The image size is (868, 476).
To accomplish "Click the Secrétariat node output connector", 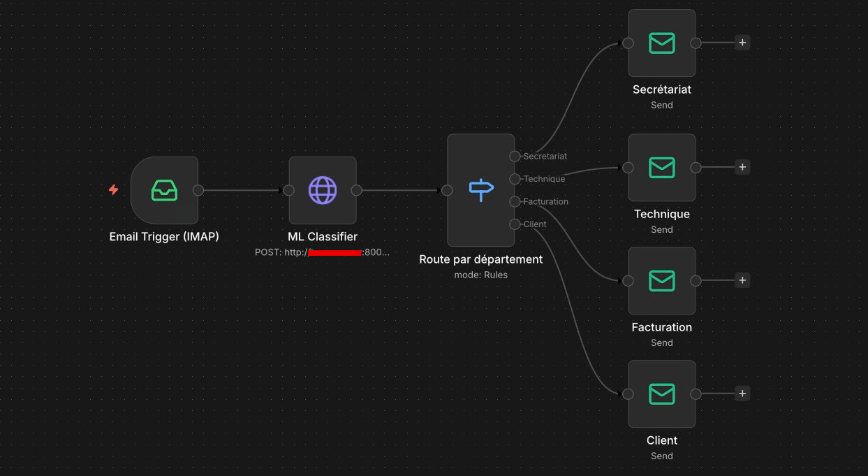I will [x=696, y=43].
